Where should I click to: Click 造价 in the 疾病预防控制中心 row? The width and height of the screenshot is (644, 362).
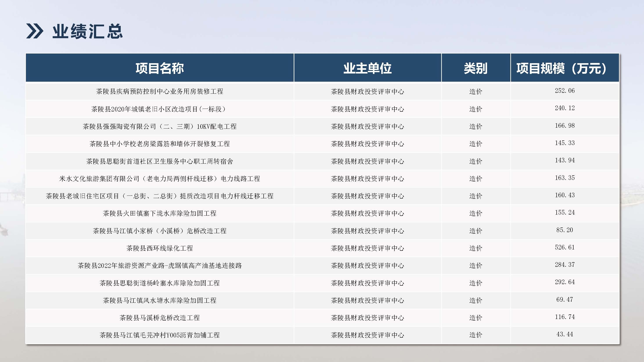point(475,92)
